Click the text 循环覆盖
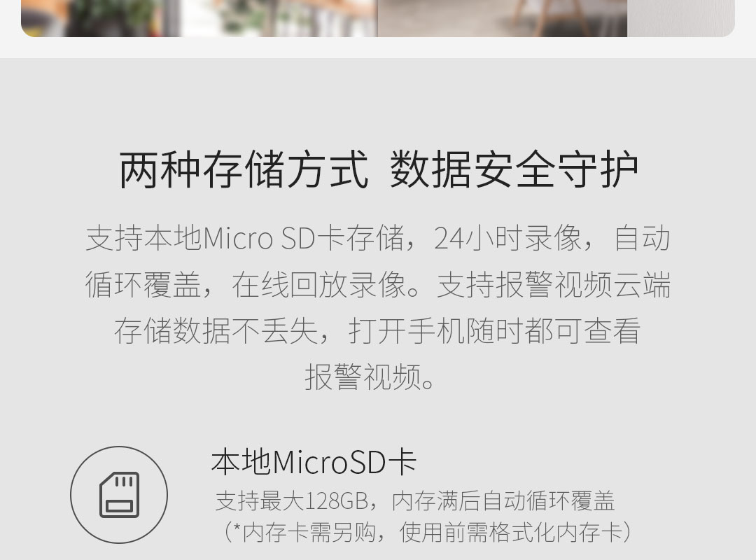 (x=143, y=285)
